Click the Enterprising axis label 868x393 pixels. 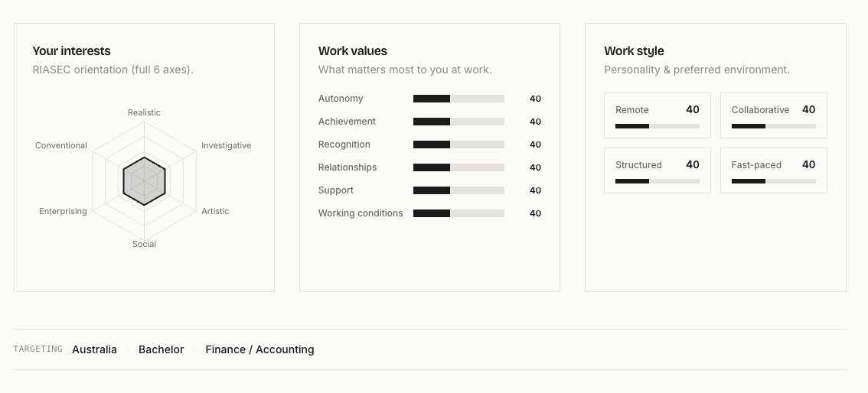click(63, 211)
